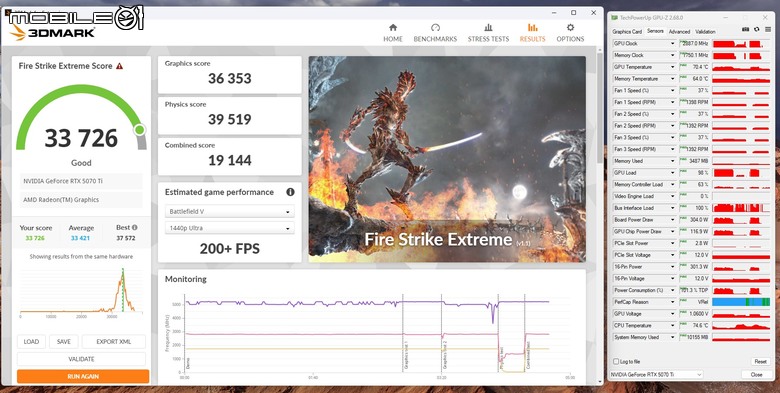Image resolution: width=780 pixels, height=393 pixels.
Task: Click the Bus Interface Load graph
Action: pyautogui.click(x=741, y=208)
